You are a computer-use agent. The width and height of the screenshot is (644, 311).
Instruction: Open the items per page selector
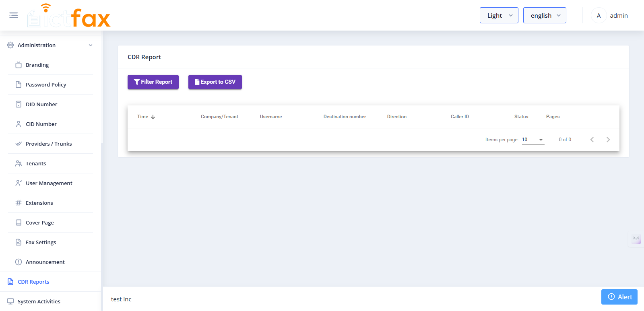pos(533,140)
